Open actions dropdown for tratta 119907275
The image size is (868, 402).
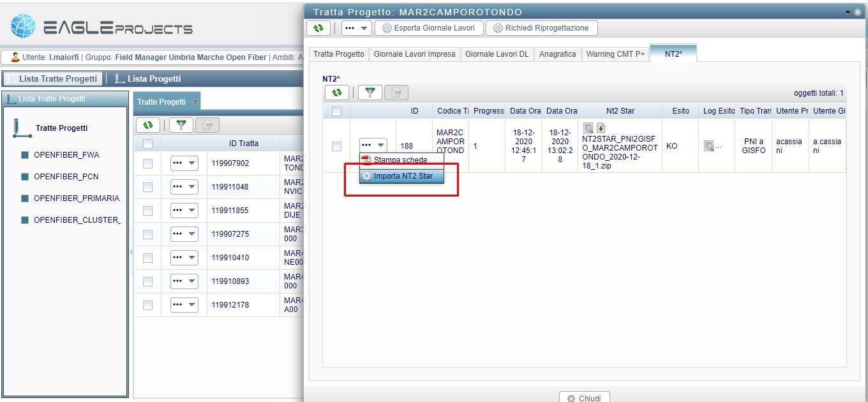tap(184, 234)
